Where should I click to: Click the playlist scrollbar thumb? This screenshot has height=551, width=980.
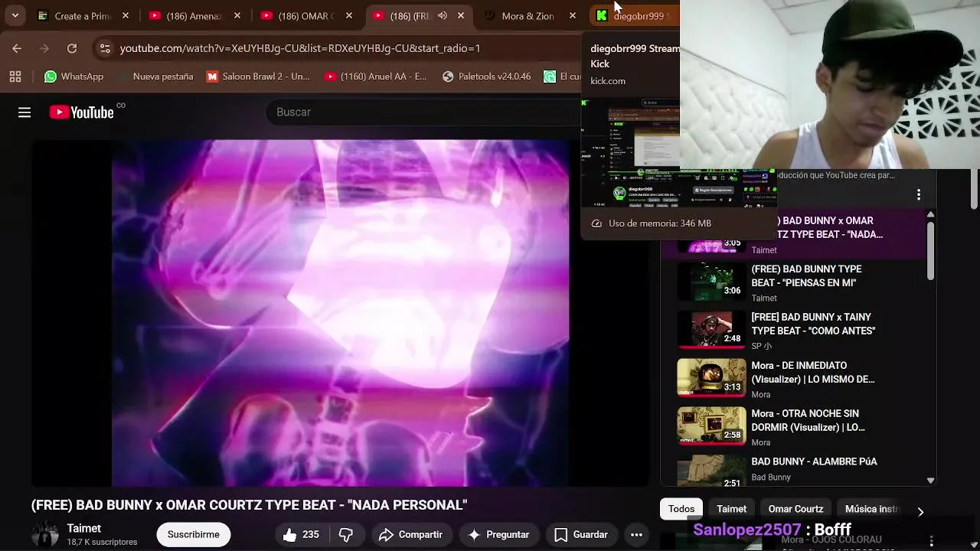point(930,250)
